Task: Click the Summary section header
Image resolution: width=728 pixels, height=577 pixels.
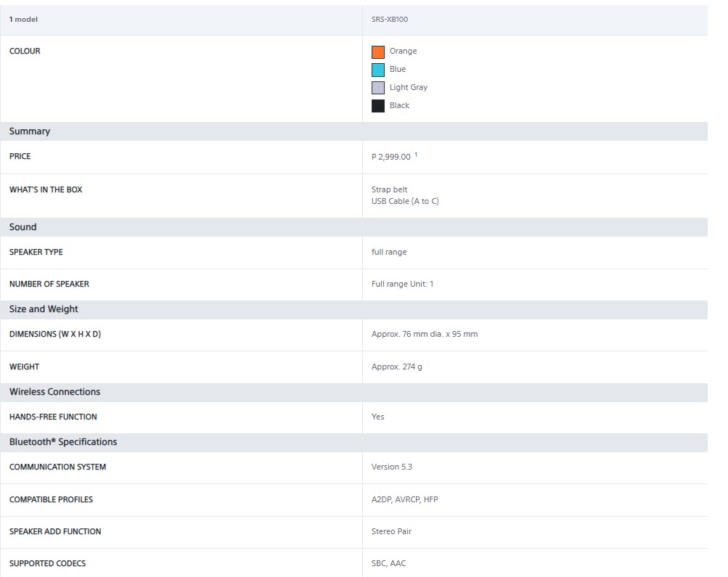Action: tap(353, 131)
